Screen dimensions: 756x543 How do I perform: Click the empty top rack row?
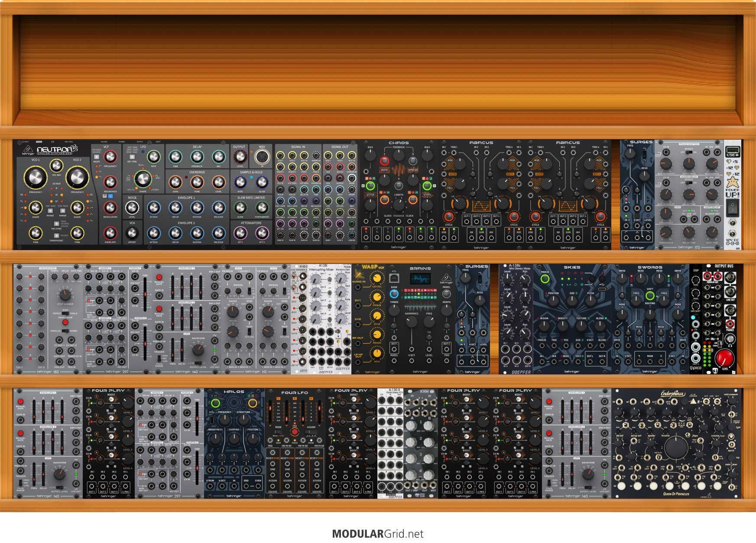[x=378, y=69]
